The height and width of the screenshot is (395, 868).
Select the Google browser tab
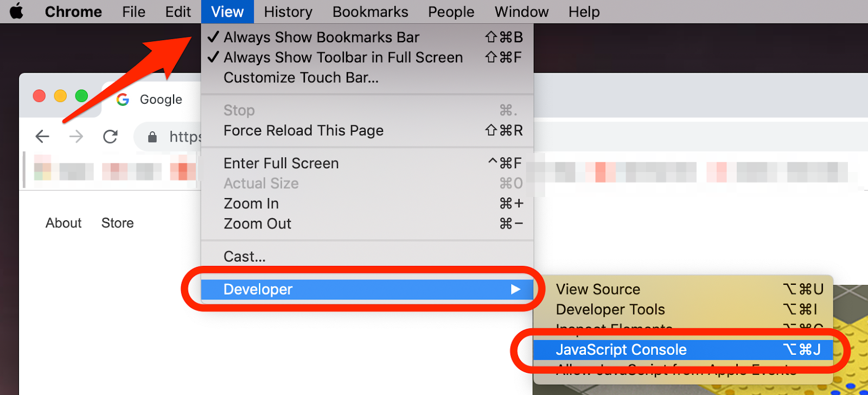(x=152, y=99)
